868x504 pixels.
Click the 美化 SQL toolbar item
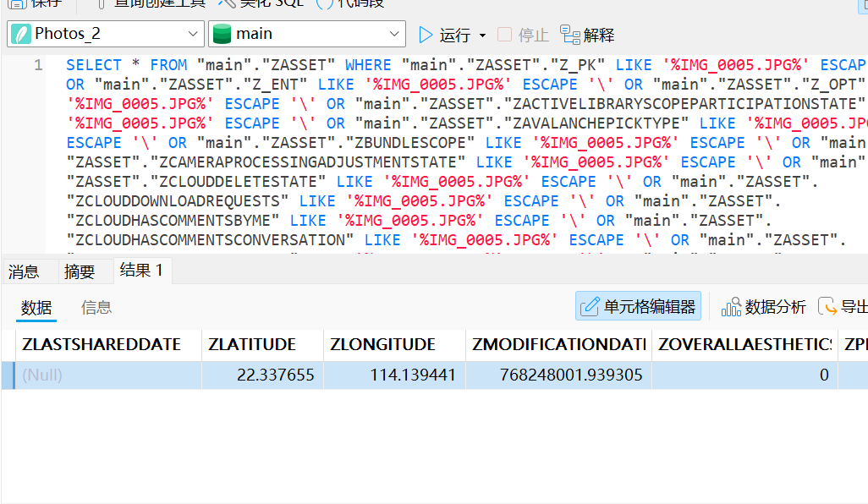261,3
